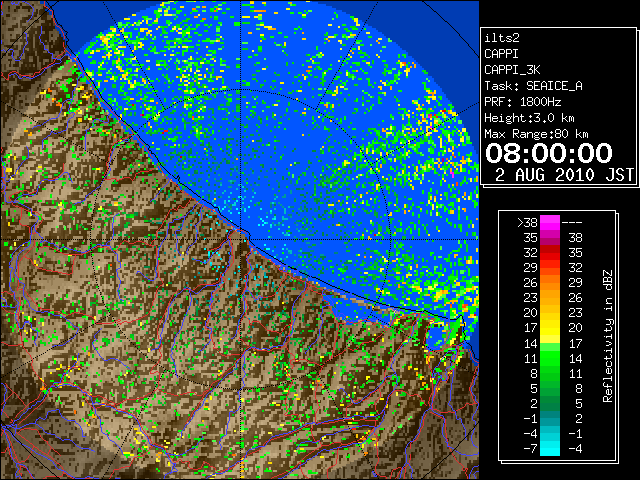This screenshot has width=640, height=480.
Task: Click the 'Height:3.0 km' line
Action: click(x=529, y=118)
